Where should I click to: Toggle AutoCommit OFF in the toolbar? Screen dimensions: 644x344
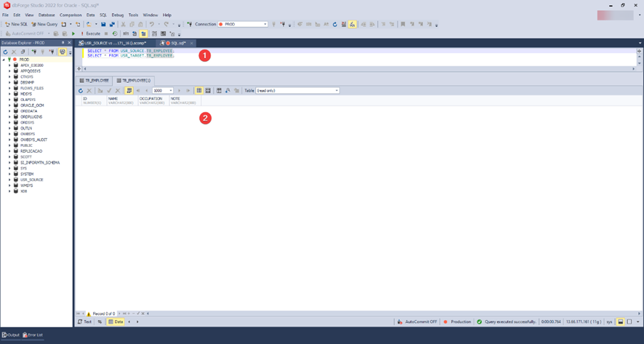[25, 33]
